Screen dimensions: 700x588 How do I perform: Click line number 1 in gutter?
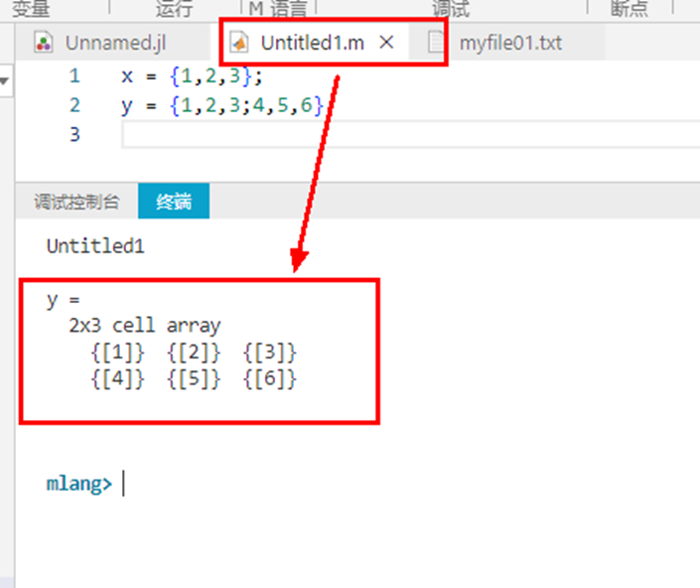click(74, 76)
